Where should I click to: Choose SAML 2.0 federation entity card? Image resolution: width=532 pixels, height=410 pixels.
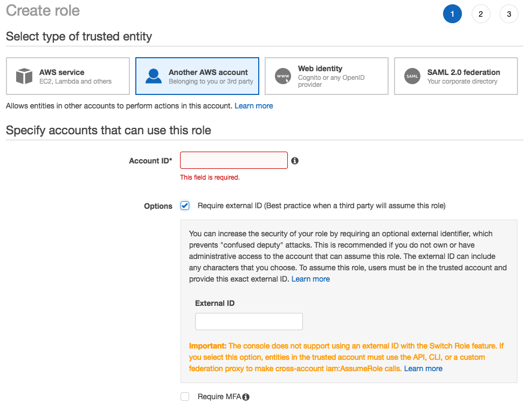pos(456,76)
